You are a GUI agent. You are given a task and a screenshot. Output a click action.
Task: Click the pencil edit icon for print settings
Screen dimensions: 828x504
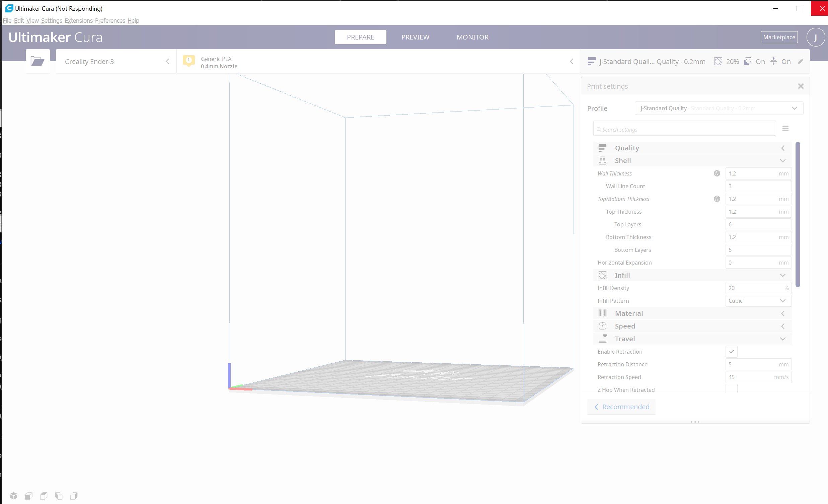[801, 62]
